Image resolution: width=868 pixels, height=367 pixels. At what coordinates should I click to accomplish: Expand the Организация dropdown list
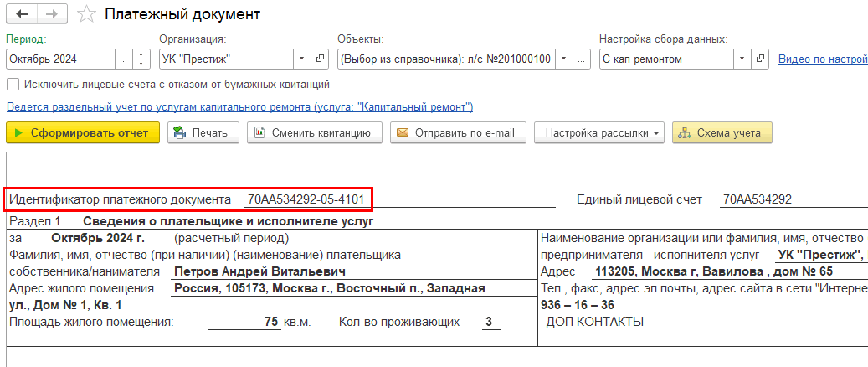coord(302,59)
